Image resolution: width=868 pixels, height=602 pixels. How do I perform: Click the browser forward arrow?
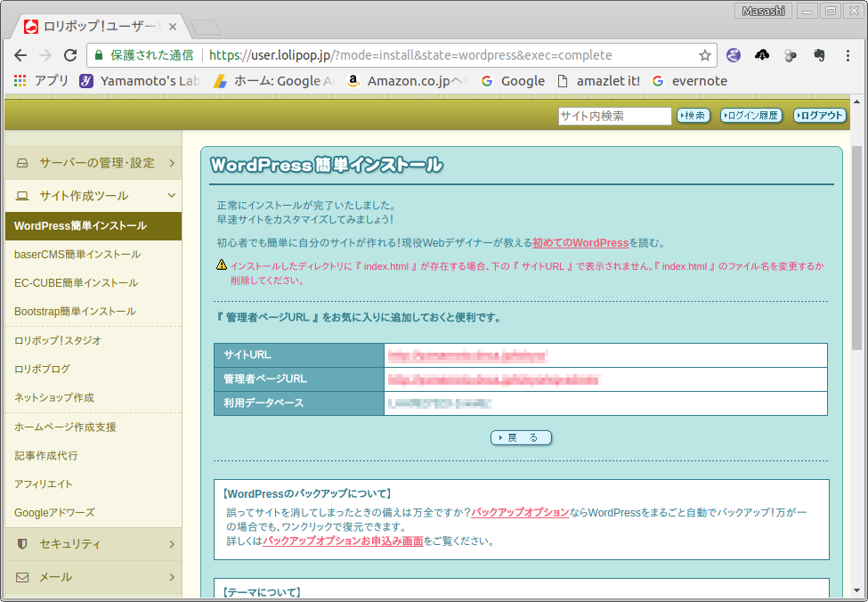[45, 55]
